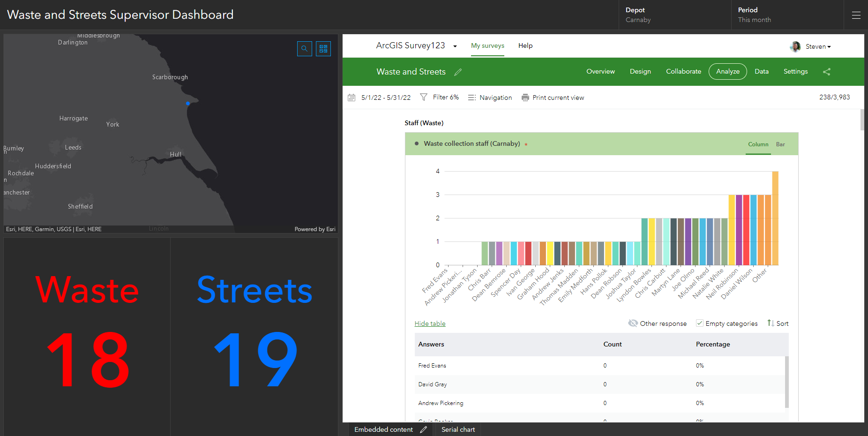868x436 pixels.
Task: Open the map search tool
Action: 305,49
